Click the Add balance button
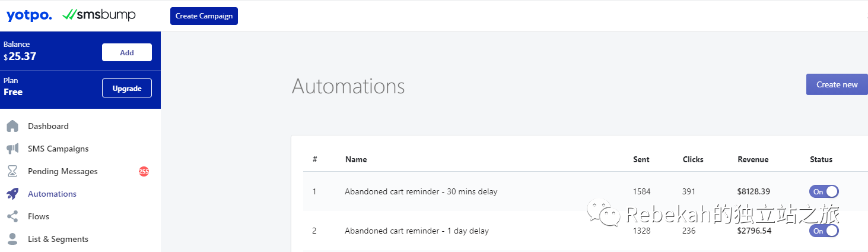Image resolution: width=868 pixels, height=252 pixels. tap(127, 52)
